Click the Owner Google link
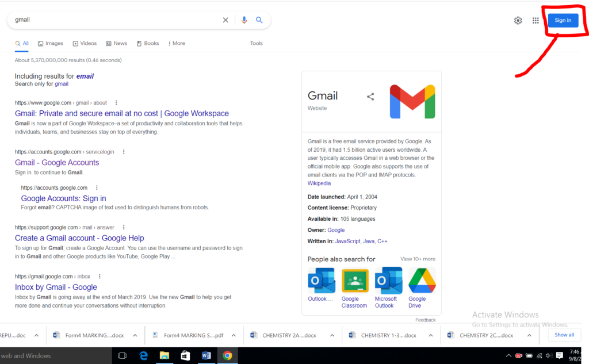This screenshot has height=364, width=589. (x=336, y=230)
